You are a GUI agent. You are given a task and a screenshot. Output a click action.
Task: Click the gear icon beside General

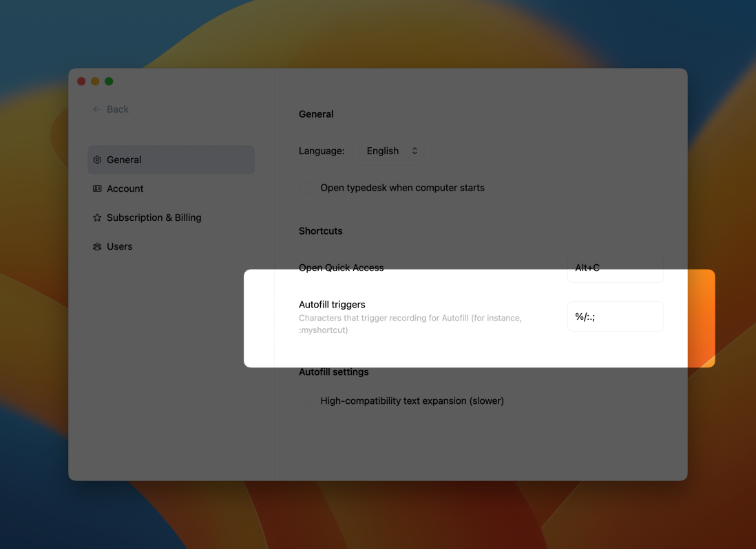point(97,159)
